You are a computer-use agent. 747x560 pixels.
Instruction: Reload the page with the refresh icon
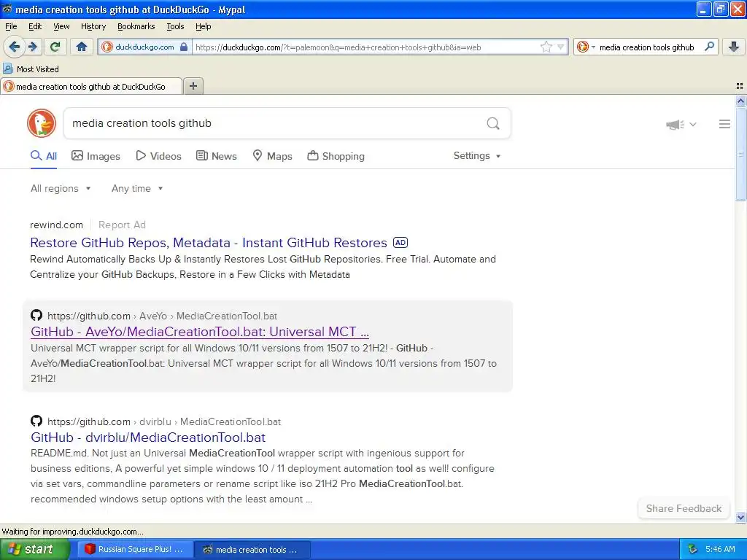[x=55, y=47]
